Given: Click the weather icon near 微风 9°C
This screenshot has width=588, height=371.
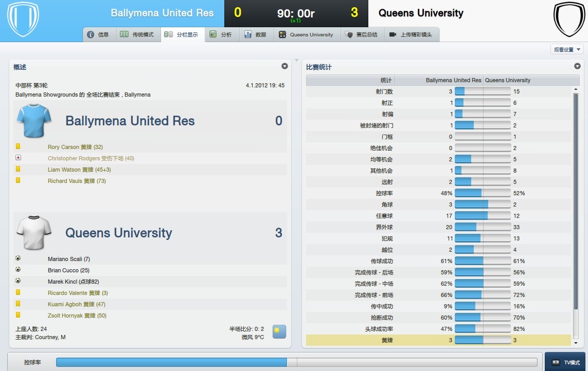Looking at the screenshot, I should pos(279,331).
